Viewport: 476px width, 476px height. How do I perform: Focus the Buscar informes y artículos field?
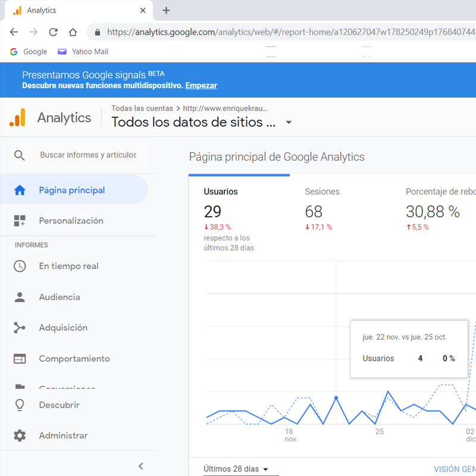point(88,155)
